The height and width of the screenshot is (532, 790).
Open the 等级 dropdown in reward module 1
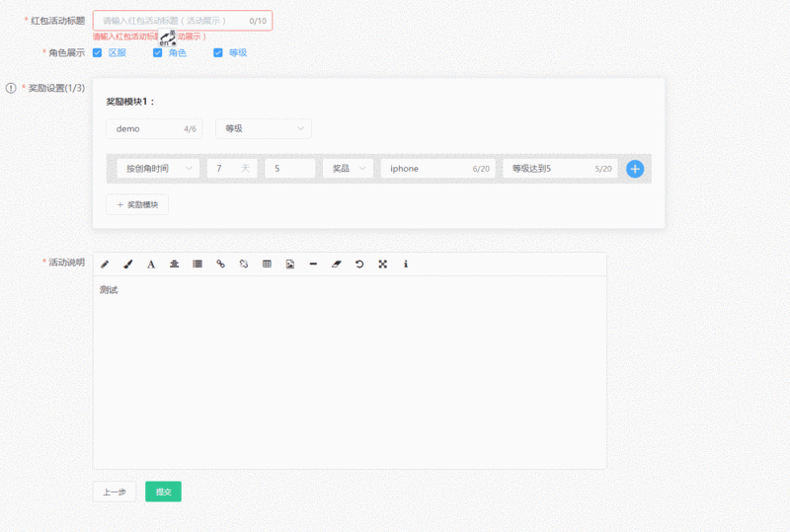pos(264,128)
